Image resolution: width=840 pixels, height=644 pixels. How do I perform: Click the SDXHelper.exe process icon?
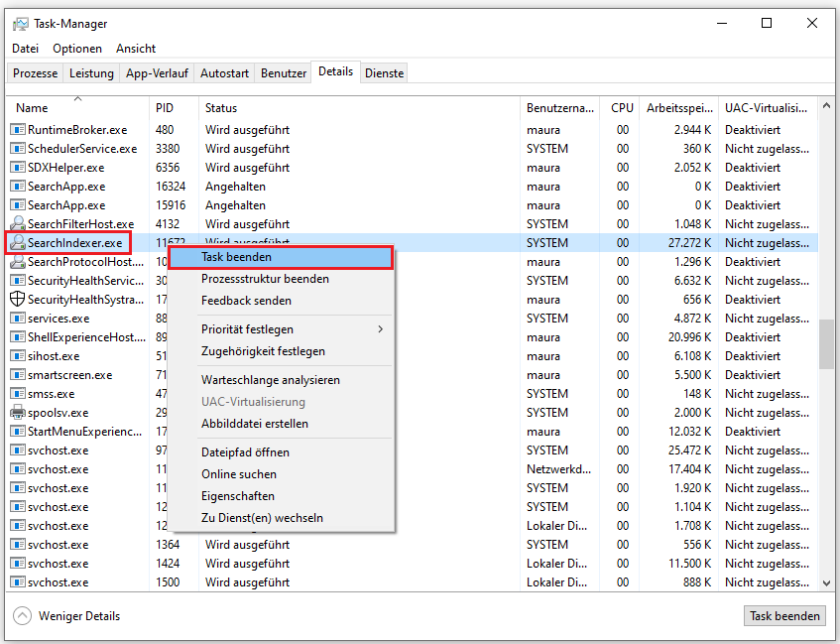[x=17, y=167]
